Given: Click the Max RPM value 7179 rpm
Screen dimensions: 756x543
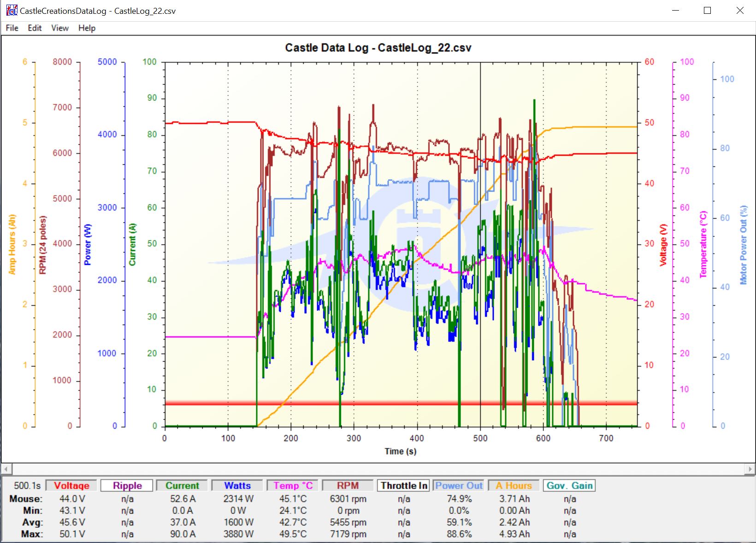Looking at the screenshot, I should 348,534.
